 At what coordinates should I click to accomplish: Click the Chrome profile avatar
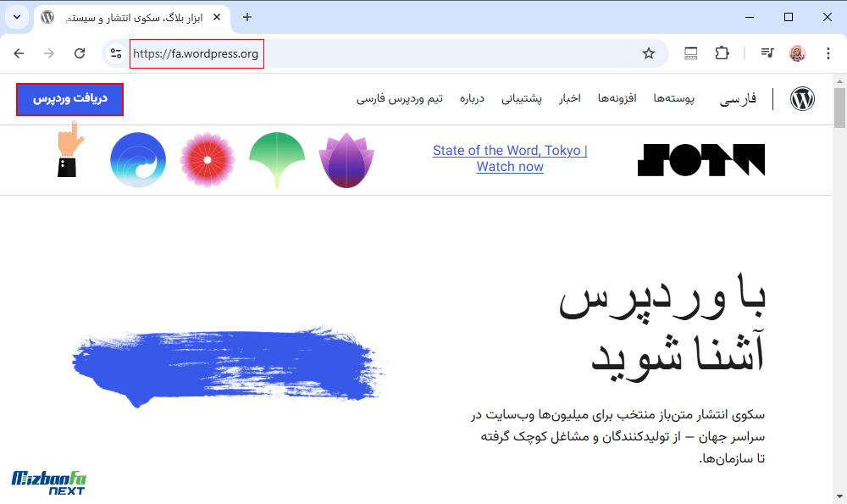798,53
